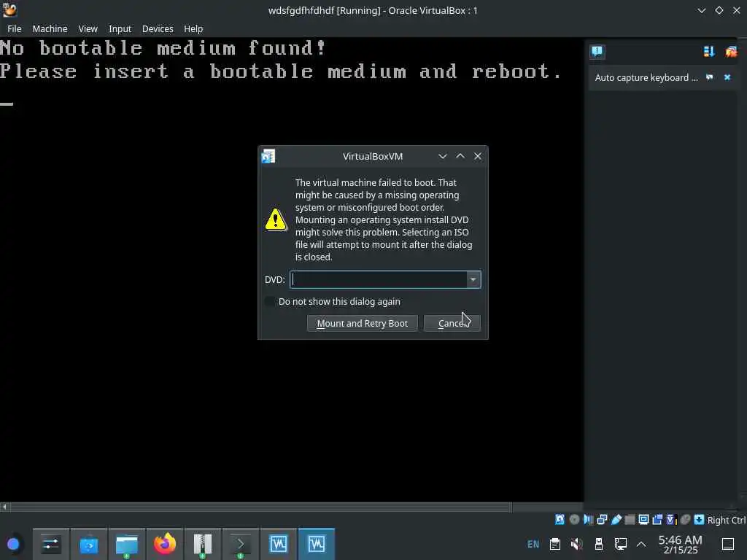
Task: Expand hidden system tray icons
Action: pyautogui.click(x=641, y=544)
